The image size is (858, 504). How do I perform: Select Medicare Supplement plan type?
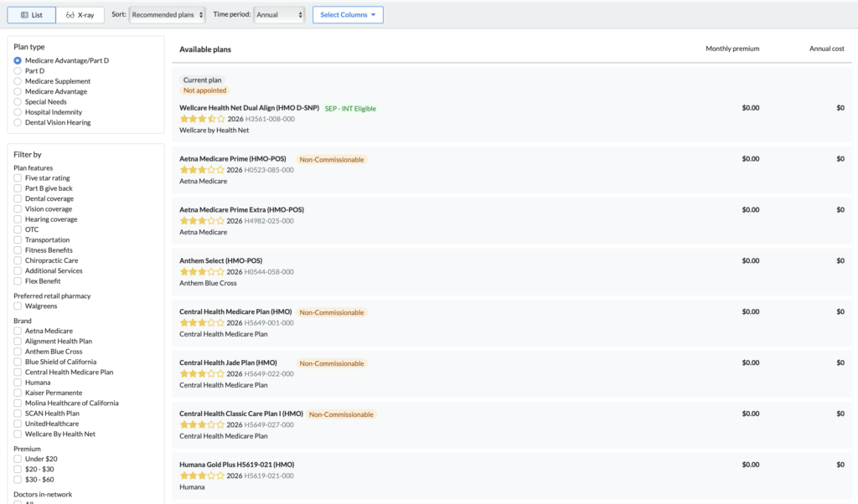pos(18,81)
